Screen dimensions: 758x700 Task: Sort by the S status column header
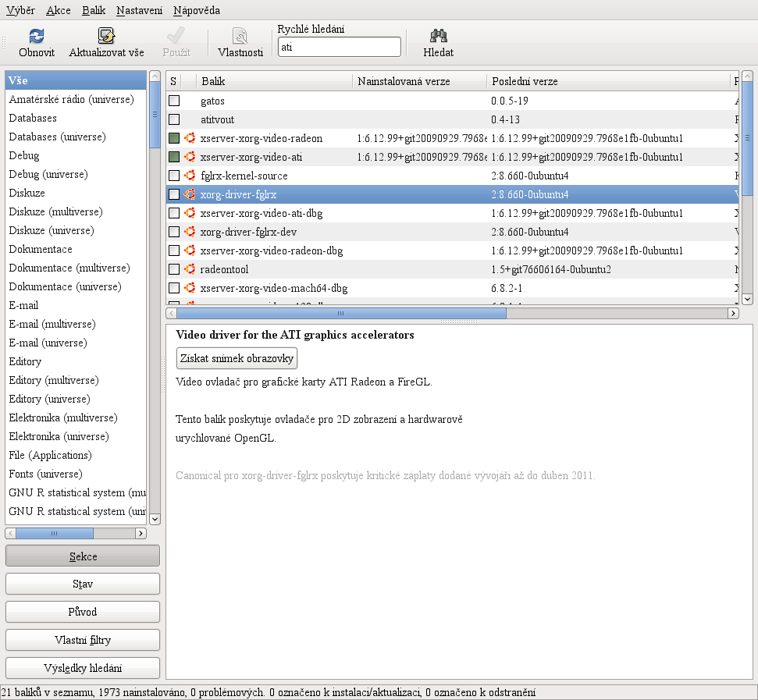pos(173,81)
